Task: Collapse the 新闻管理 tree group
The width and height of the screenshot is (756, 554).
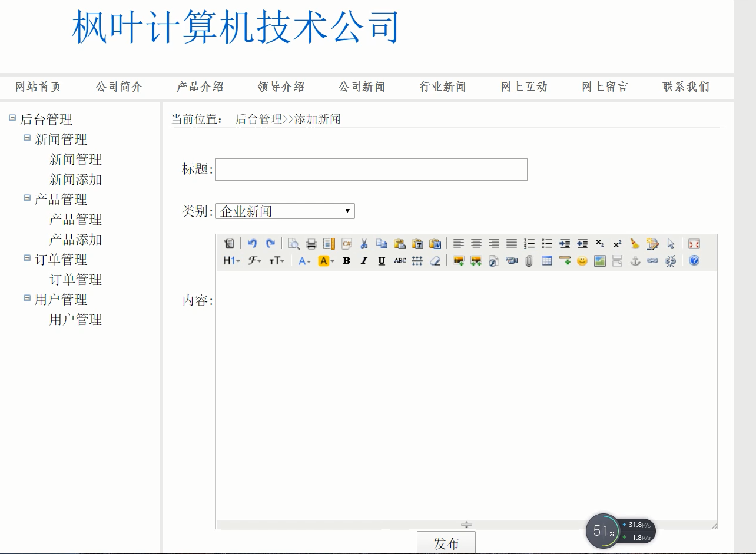Action: point(27,138)
